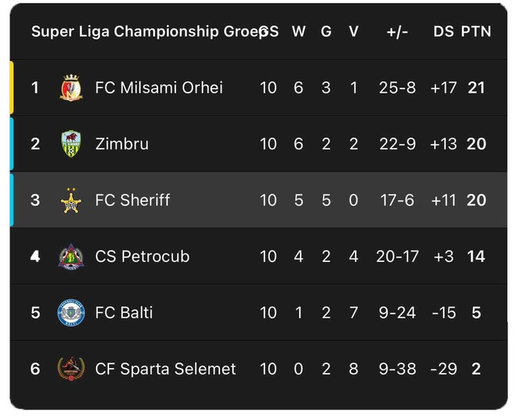Click the Zimbru club crest
Screen dimensions: 518x420
(71, 144)
